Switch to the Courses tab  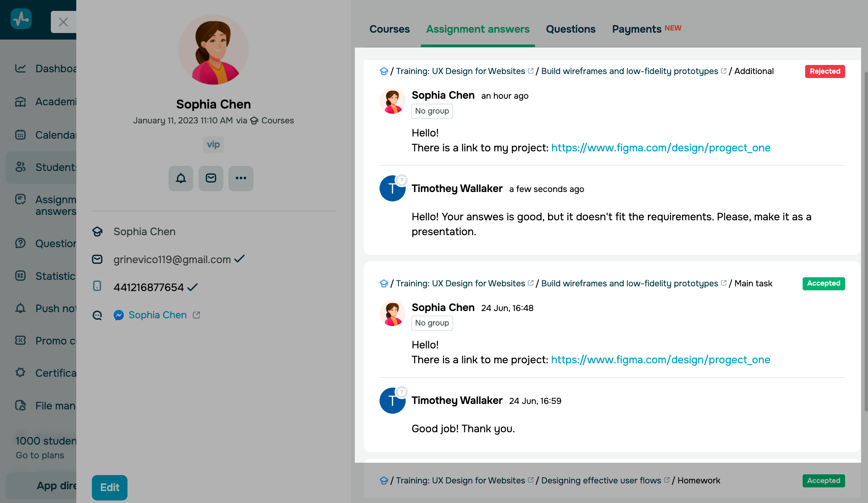pyautogui.click(x=389, y=29)
